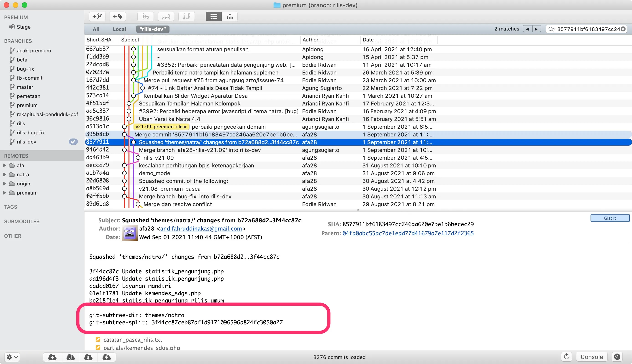Open the gear settings dropdown
Image resolution: width=632 pixels, height=364 pixels.
pos(12,357)
